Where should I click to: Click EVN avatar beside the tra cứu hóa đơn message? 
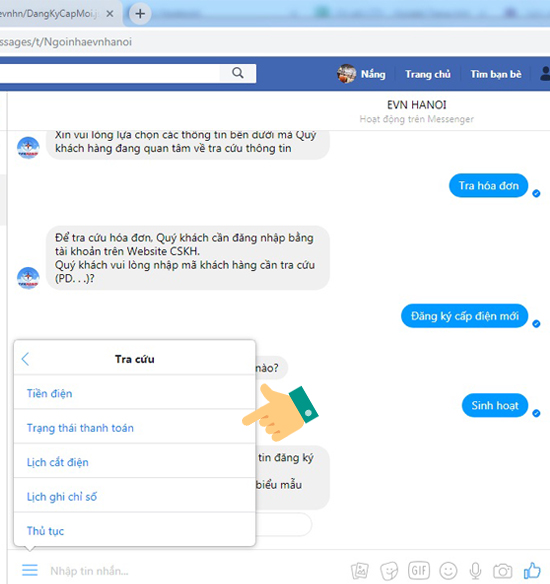coord(28,278)
